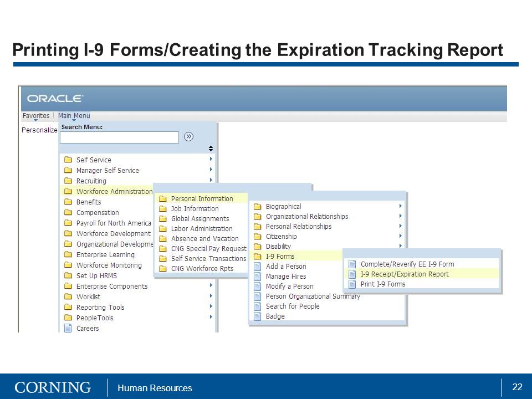The image size is (532, 399).
Task: Click the Personalize link
Action: coord(39,130)
